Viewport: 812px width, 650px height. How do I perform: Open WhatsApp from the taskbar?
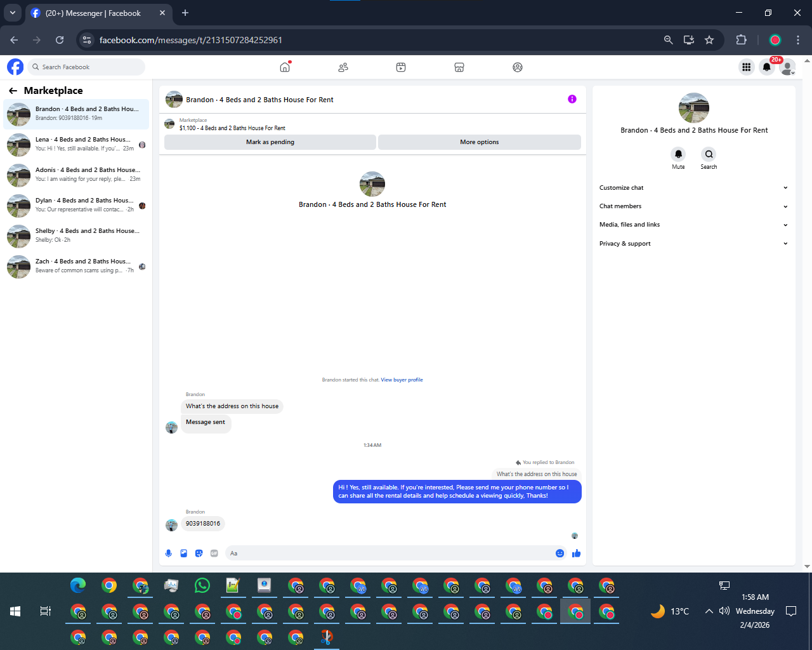click(x=202, y=585)
